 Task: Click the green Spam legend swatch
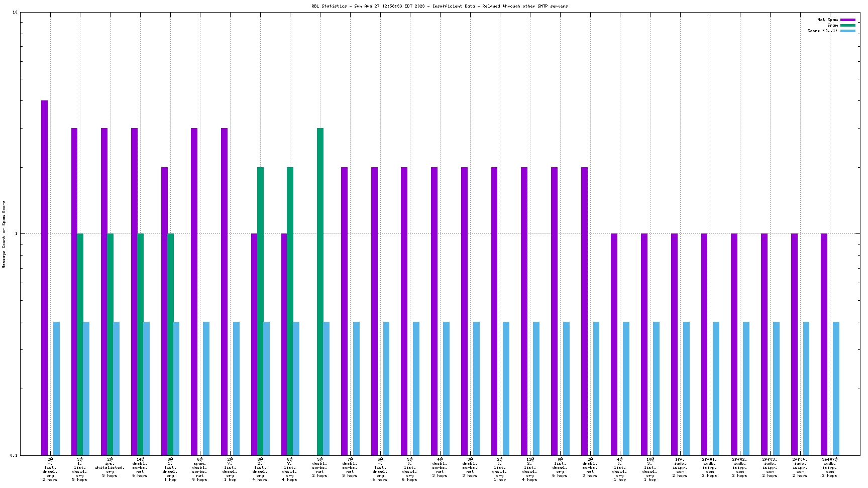pos(848,25)
